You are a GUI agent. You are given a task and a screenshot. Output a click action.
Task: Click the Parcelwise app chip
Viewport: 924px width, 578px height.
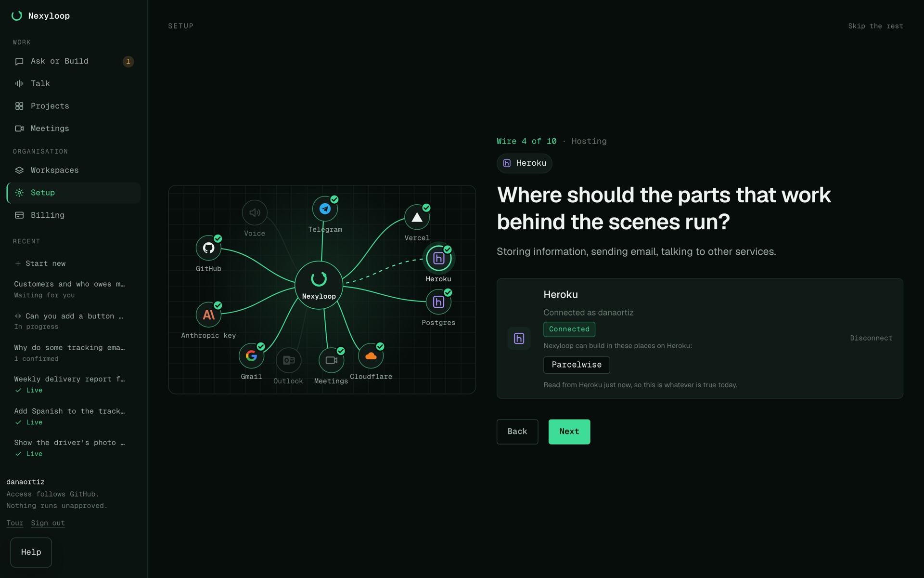(577, 365)
